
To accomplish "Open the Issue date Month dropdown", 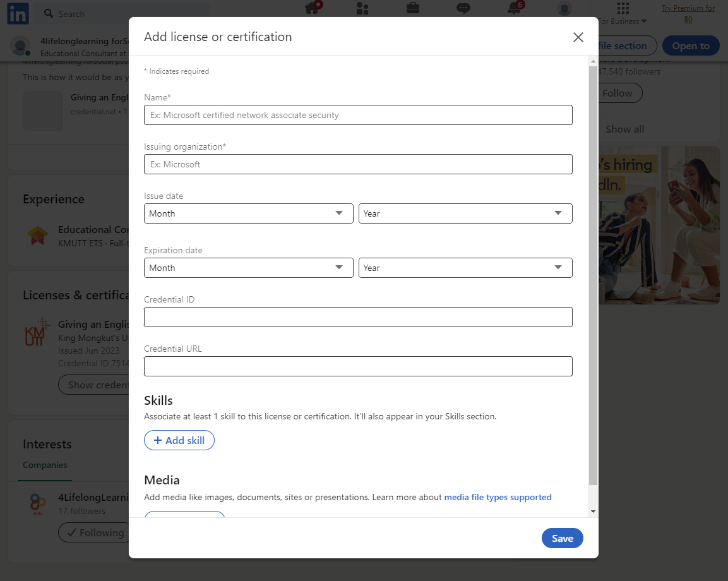I will pos(248,213).
